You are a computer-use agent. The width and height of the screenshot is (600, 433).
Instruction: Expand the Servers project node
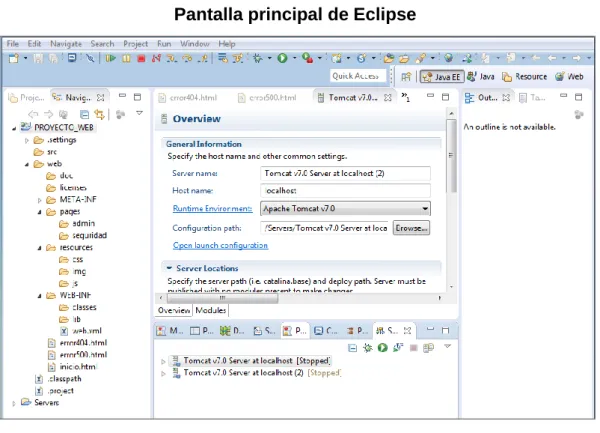pos(14,403)
